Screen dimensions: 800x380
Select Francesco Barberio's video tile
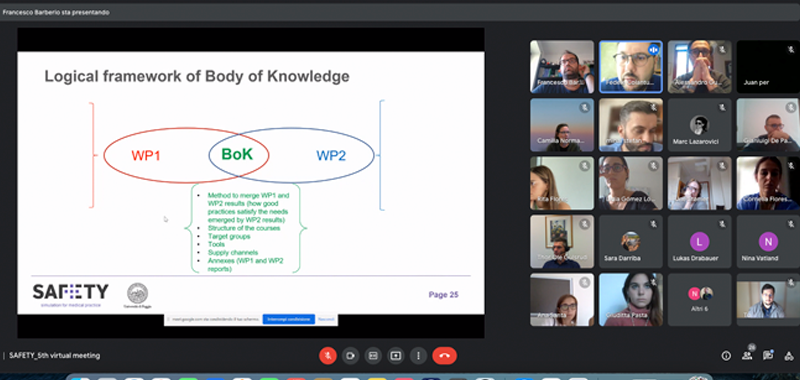[x=562, y=67]
